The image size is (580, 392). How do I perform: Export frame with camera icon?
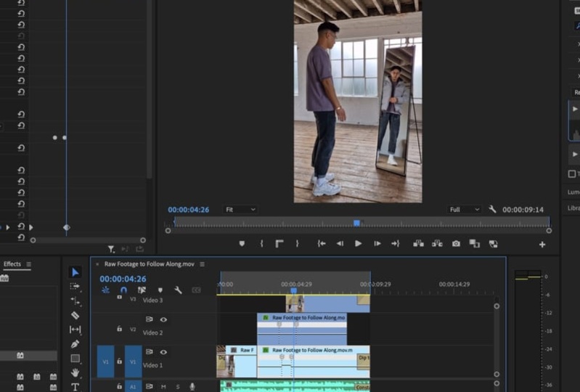(456, 244)
